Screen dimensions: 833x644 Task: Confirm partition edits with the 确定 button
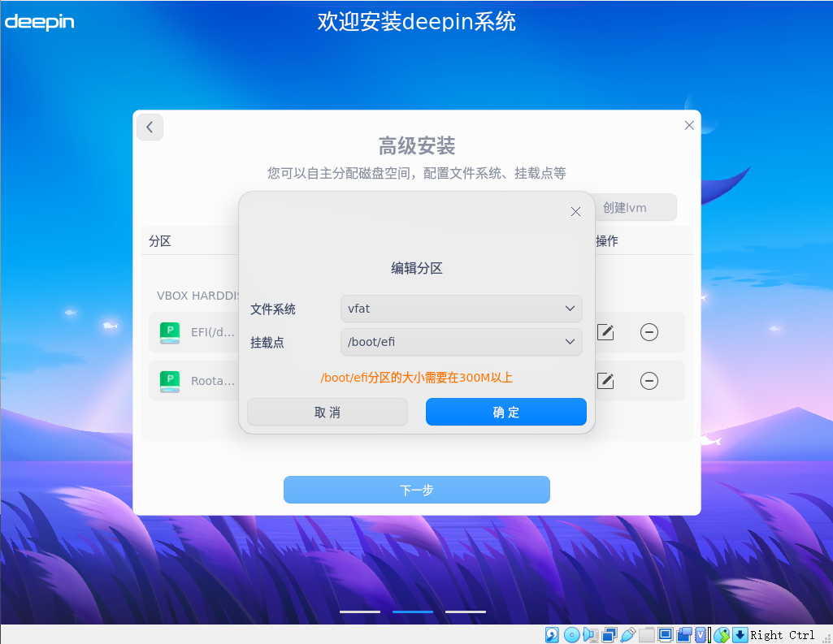pyautogui.click(x=505, y=412)
